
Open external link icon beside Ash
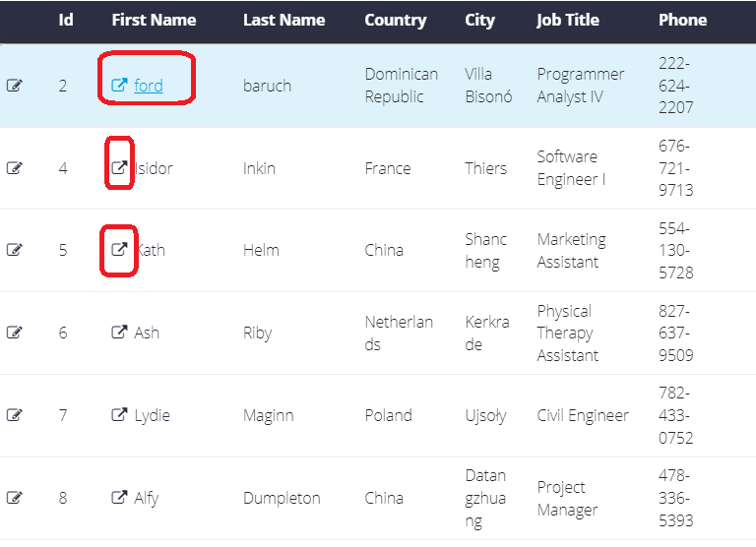(x=119, y=332)
